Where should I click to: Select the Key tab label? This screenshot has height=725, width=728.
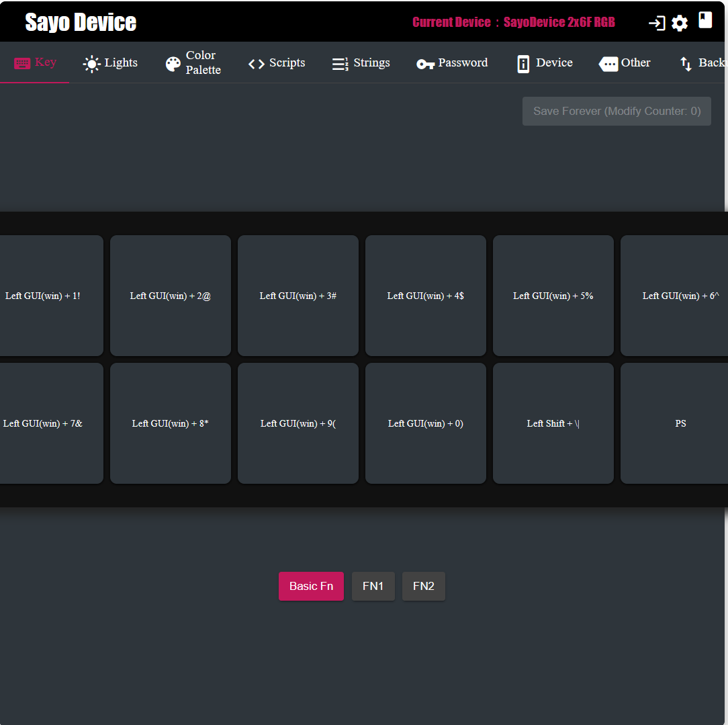46,62
